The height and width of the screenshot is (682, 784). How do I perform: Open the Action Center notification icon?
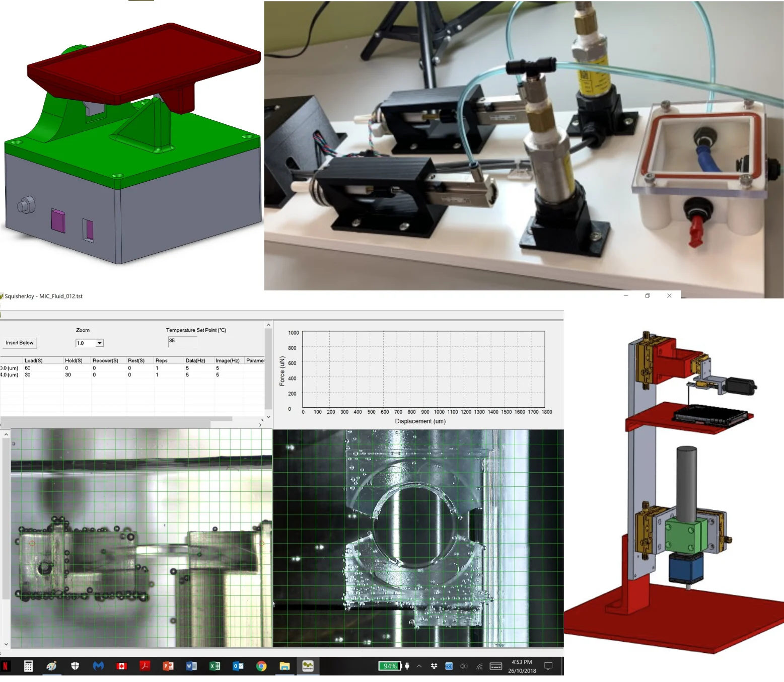coord(548,666)
